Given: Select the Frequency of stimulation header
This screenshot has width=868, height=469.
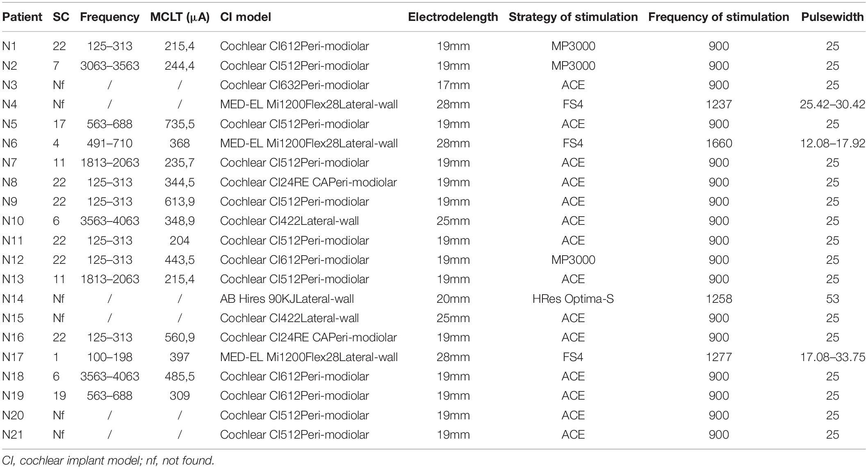Looking at the screenshot, I should 718,17.
